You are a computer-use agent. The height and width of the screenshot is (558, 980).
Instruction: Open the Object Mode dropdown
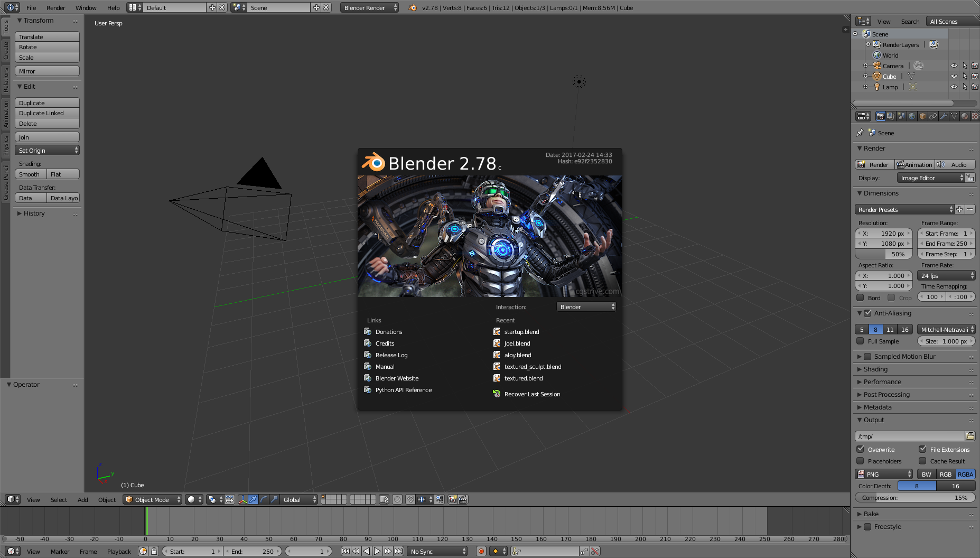tap(152, 499)
